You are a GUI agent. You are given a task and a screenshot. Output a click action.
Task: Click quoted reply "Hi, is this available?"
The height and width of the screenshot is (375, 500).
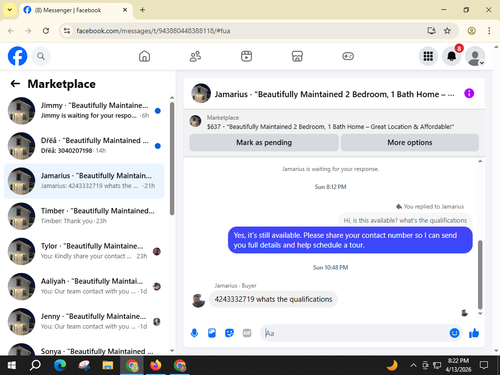(x=405, y=220)
